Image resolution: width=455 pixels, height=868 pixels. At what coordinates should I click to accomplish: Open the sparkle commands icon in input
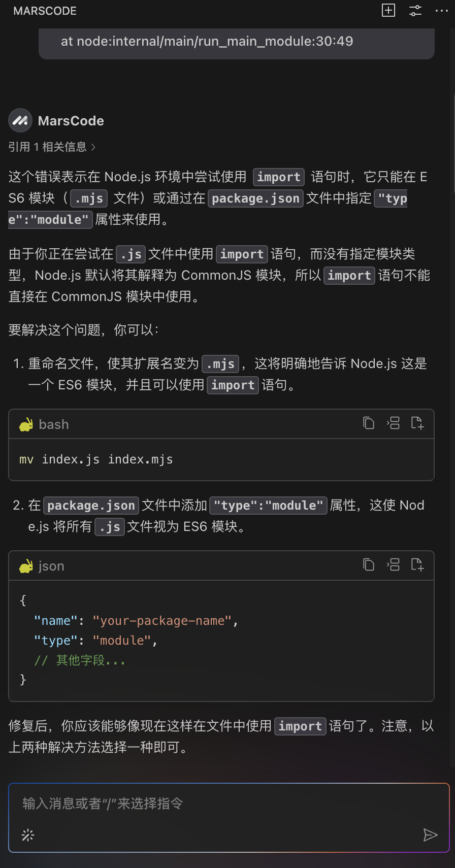(28, 835)
